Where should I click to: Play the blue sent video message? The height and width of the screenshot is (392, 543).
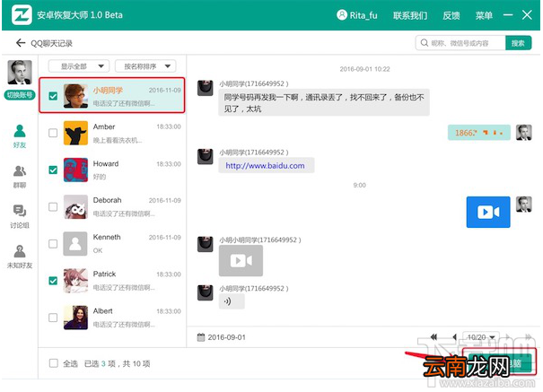[x=488, y=212]
